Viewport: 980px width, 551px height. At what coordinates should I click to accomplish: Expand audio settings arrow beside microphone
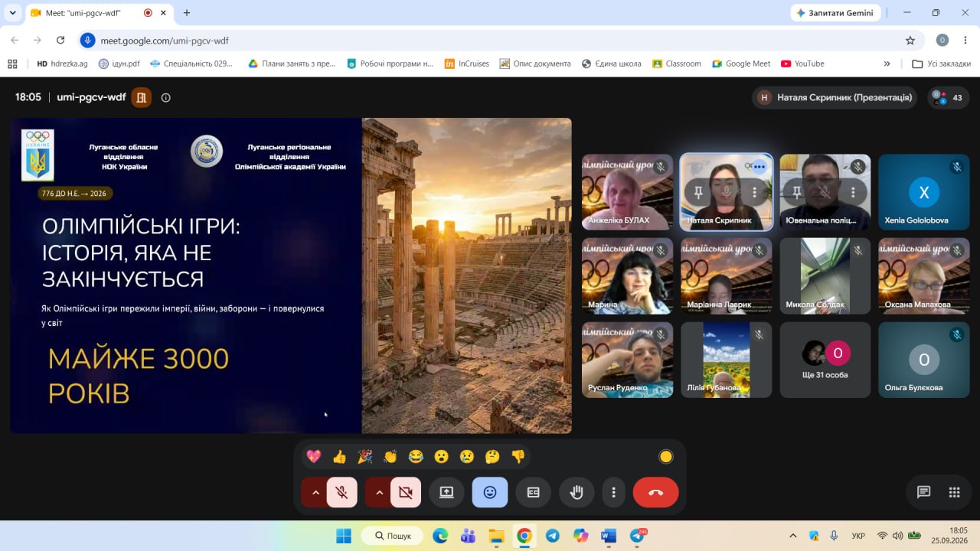point(314,493)
